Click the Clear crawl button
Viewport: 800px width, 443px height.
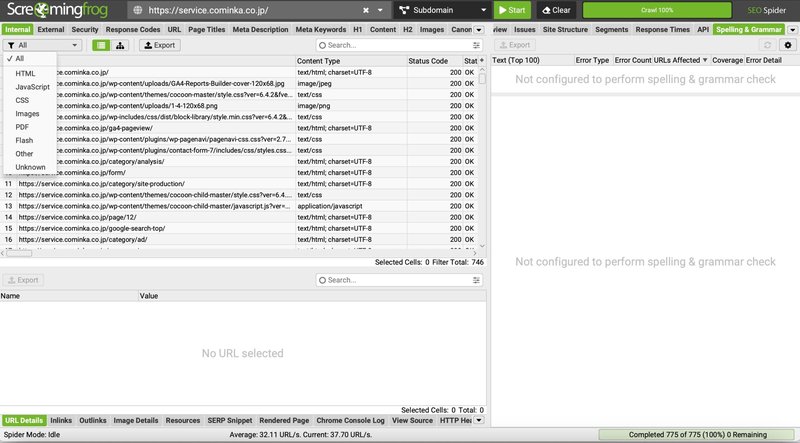click(555, 10)
